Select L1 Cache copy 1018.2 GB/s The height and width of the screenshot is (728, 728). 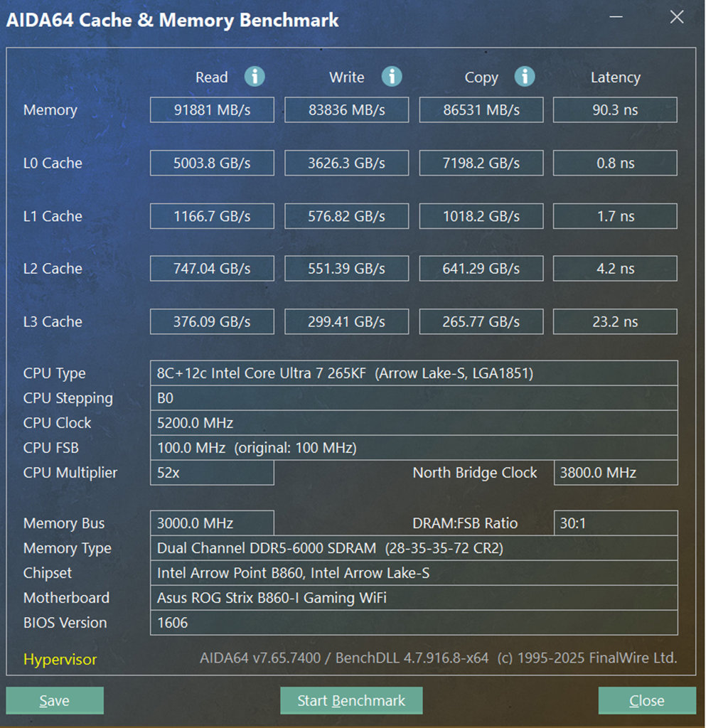(x=481, y=216)
